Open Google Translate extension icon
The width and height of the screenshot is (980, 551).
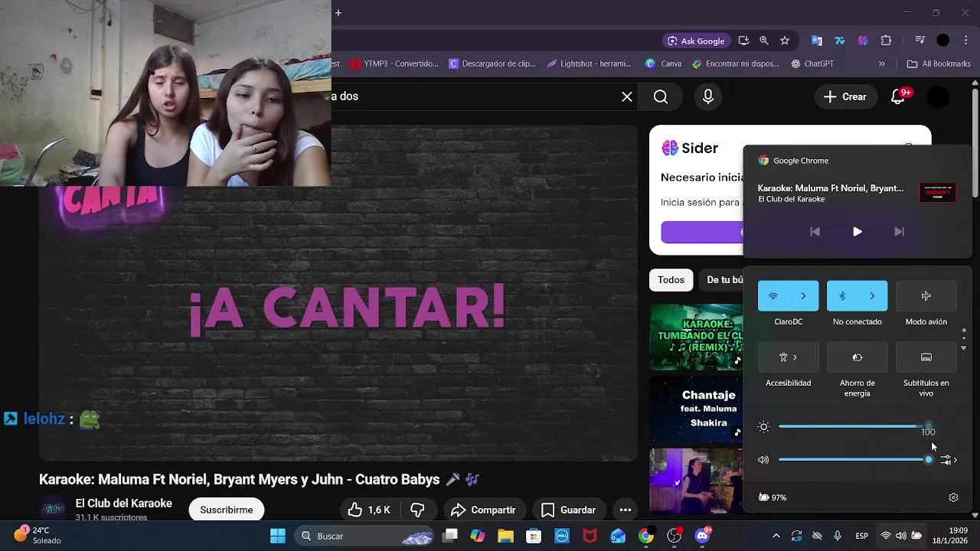pos(817,41)
